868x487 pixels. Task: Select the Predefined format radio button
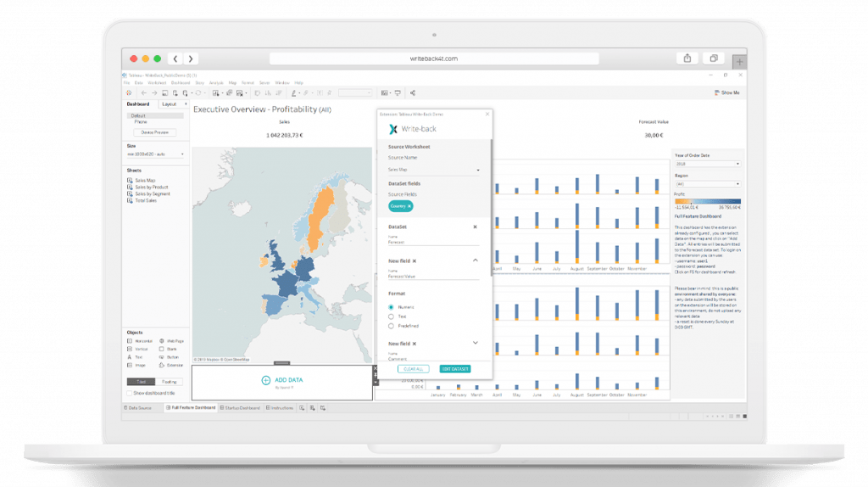(x=391, y=326)
